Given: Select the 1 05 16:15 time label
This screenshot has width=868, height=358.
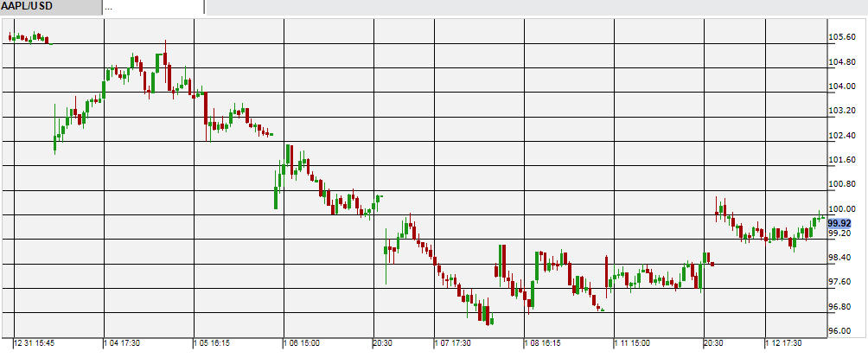Looking at the screenshot, I should point(212,343).
